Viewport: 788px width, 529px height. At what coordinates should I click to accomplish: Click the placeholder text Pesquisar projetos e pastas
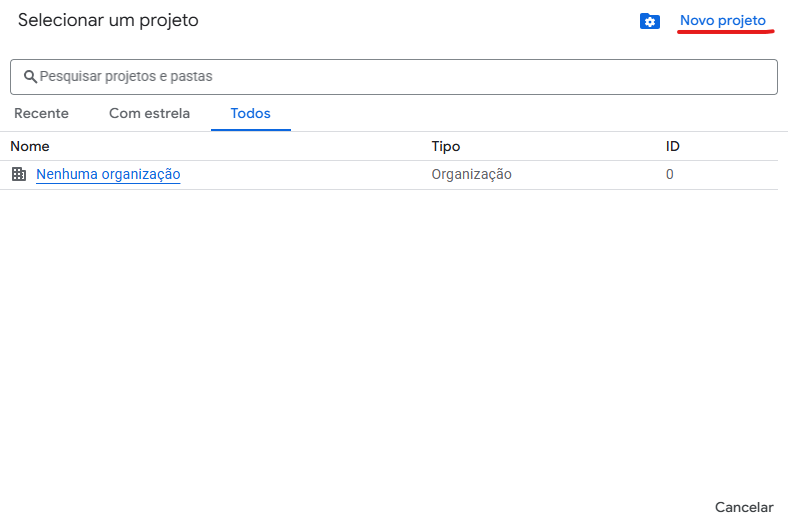tap(126, 76)
